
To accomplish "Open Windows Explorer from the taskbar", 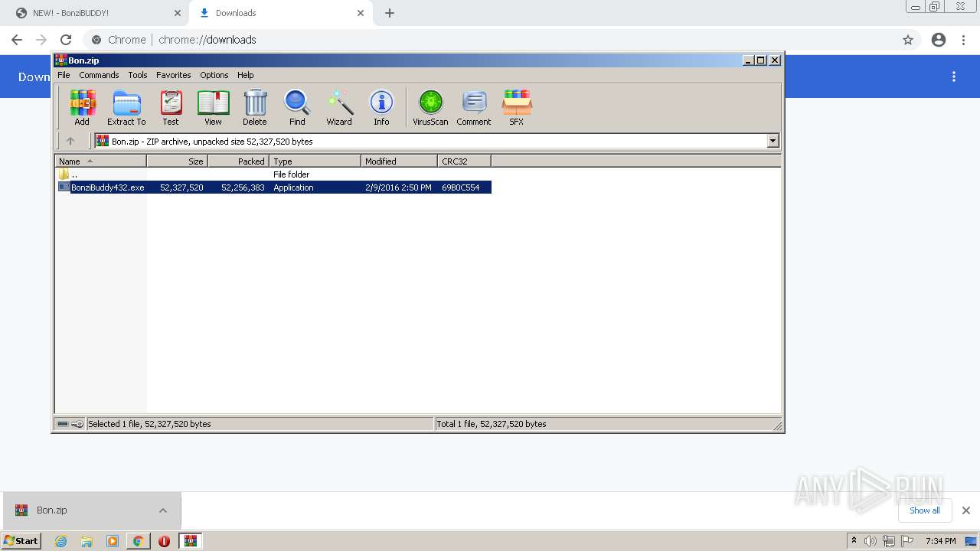I will tap(87, 541).
